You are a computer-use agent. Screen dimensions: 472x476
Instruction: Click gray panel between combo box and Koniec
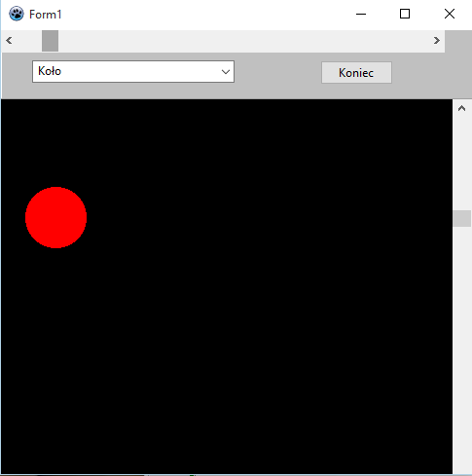click(x=277, y=73)
